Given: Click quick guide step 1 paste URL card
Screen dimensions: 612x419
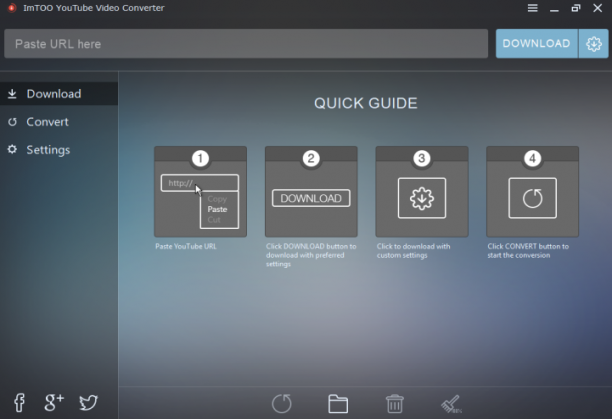Looking at the screenshot, I should (x=200, y=192).
